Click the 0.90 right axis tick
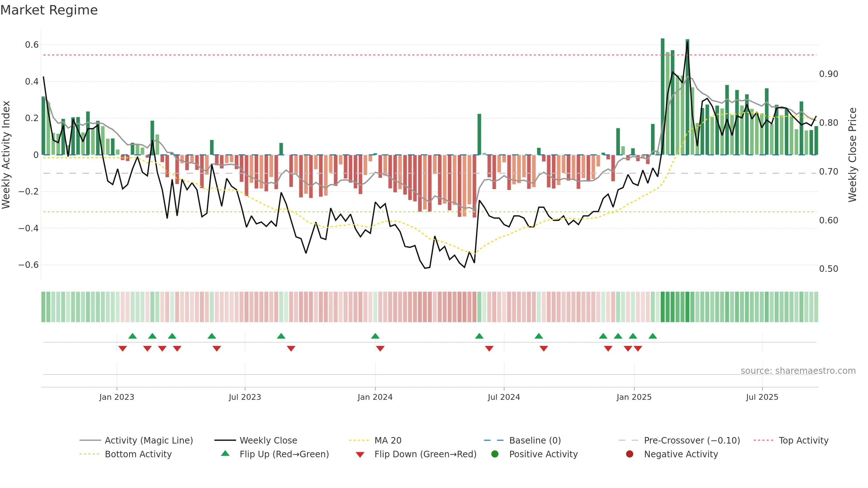Screen dimensions: 868x488 coord(829,74)
